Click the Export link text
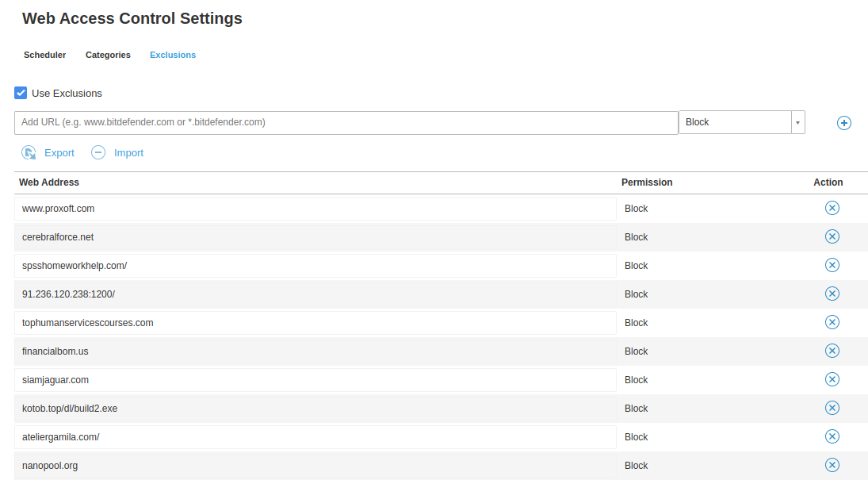The image size is (868, 480). tap(59, 153)
